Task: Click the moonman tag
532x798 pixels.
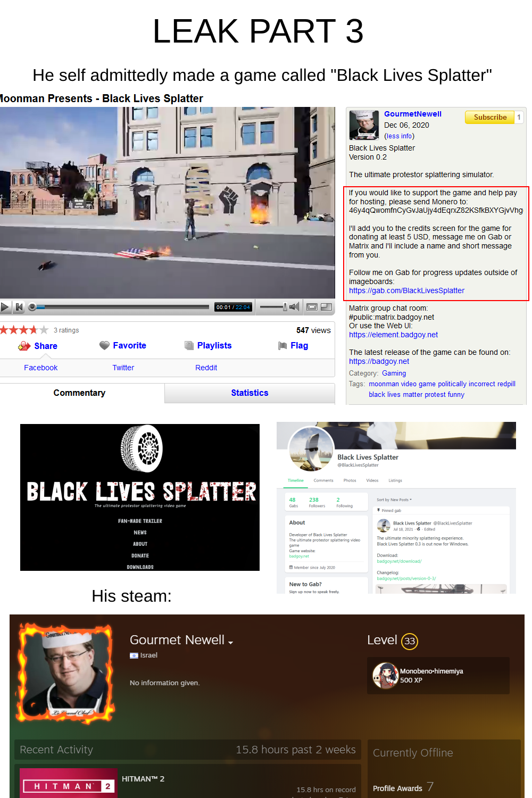Action: (x=384, y=384)
